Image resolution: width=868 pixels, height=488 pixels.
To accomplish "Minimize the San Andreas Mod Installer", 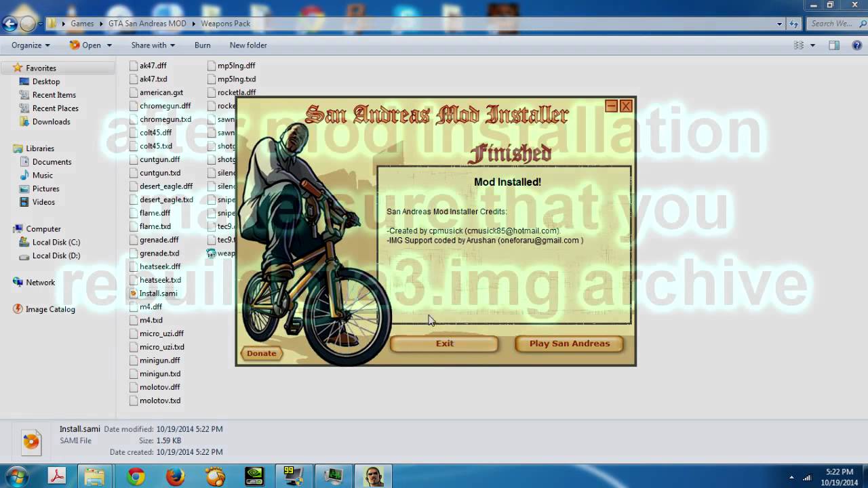I will (611, 106).
